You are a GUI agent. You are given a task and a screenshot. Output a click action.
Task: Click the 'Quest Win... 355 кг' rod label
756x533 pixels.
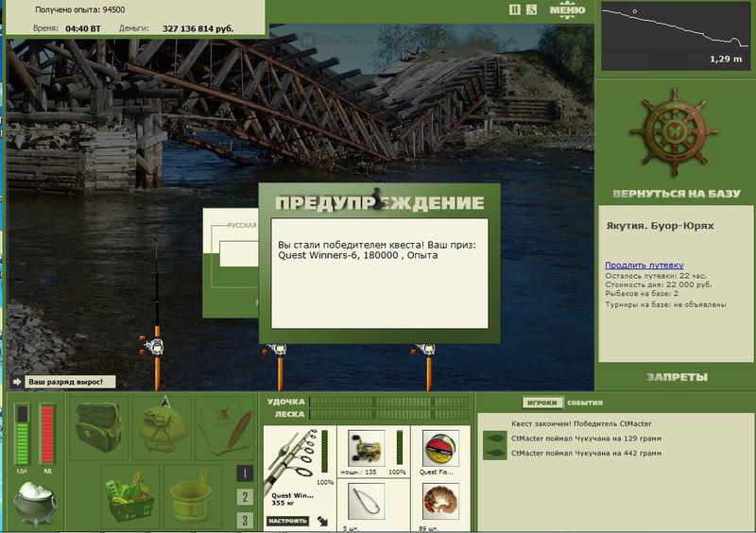pos(292,499)
